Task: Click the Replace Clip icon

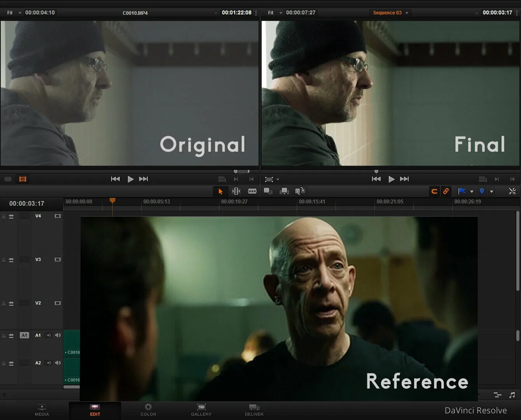Action: pos(300,191)
